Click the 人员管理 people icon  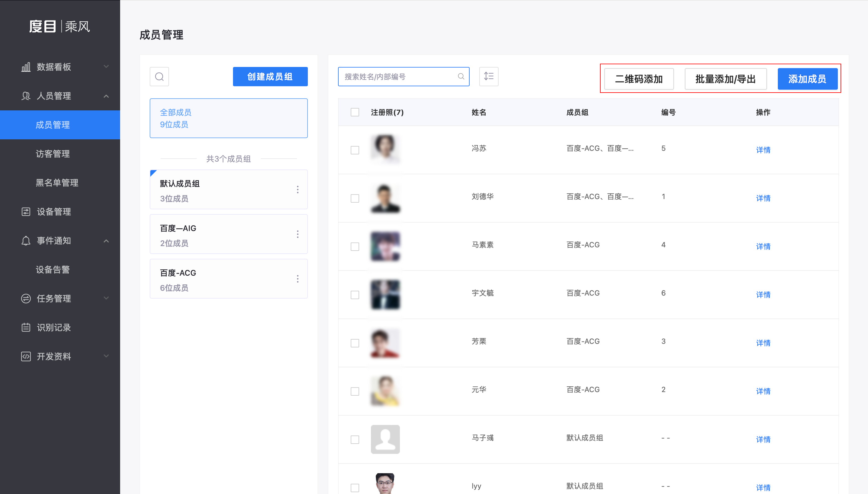(26, 96)
